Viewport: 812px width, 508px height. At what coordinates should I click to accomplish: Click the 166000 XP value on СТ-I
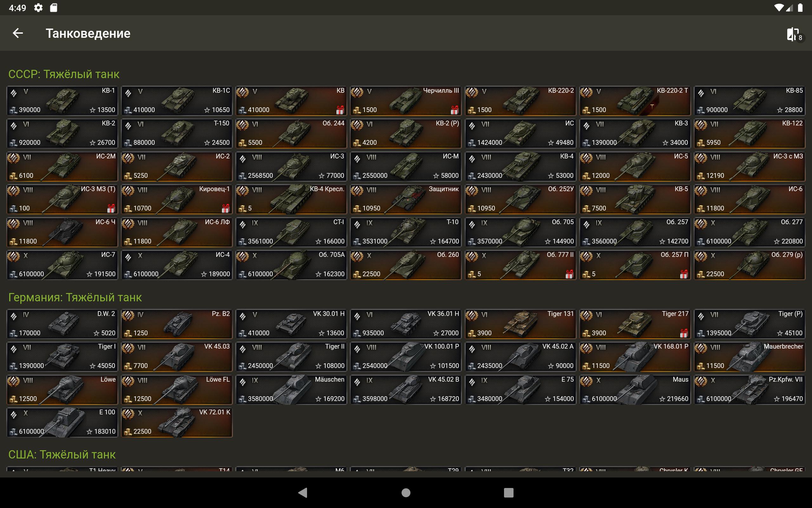[334, 241]
